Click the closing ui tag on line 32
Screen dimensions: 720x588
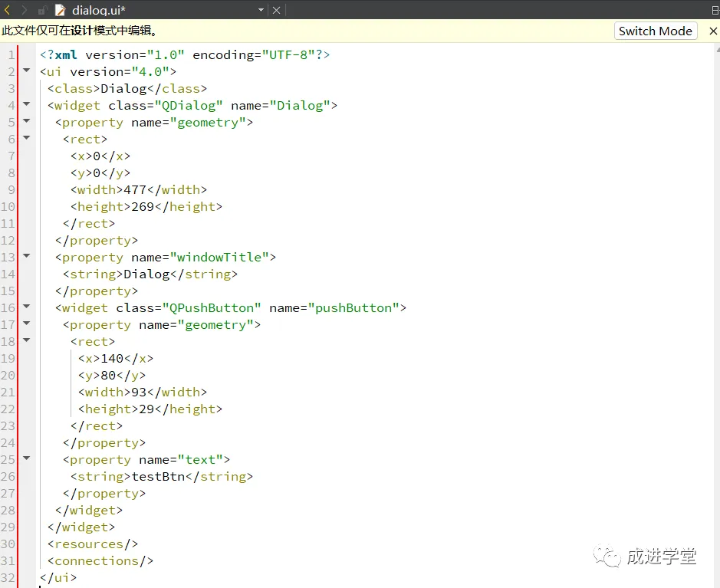pos(58,578)
